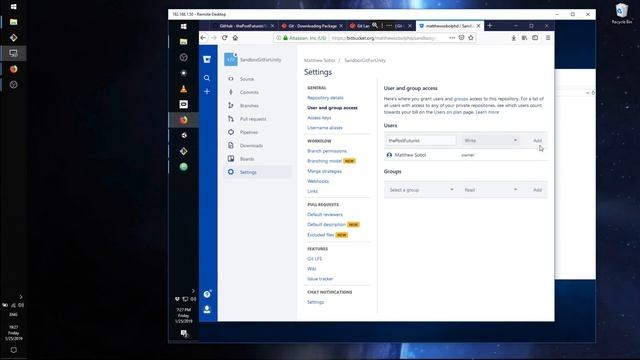Switch to the GitHub browser tab
Viewport: 640px width, 360px height.
[x=243, y=26]
